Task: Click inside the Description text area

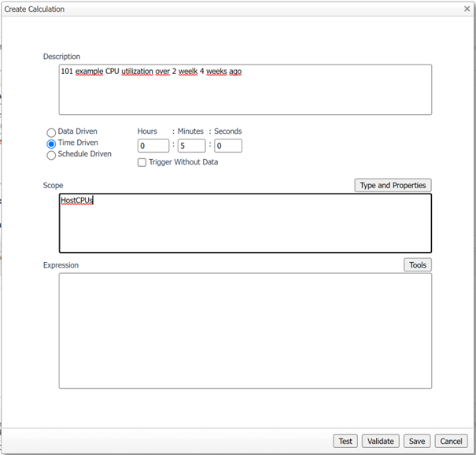Action: pyautogui.click(x=245, y=90)
